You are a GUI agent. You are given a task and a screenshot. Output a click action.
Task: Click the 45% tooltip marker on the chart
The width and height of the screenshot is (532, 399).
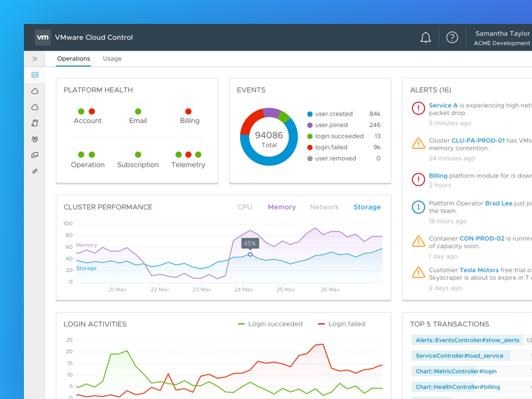[249, 244]
